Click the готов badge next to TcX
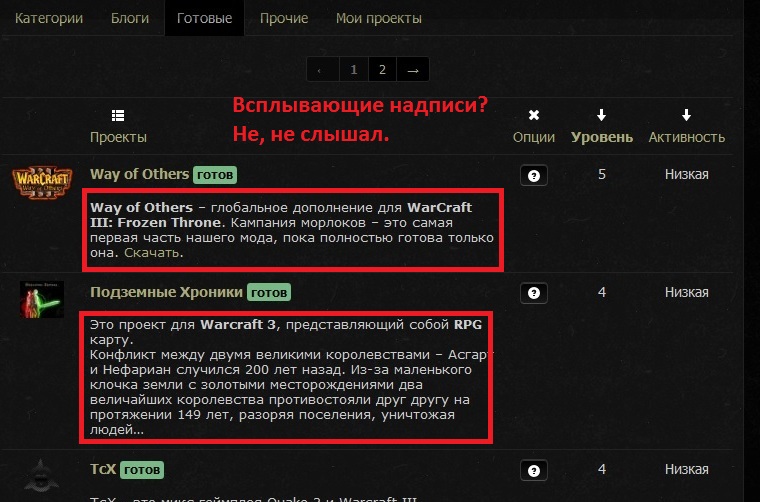This screenshot has height=502, width=760. pyautogui.click(x=142, y=470)
